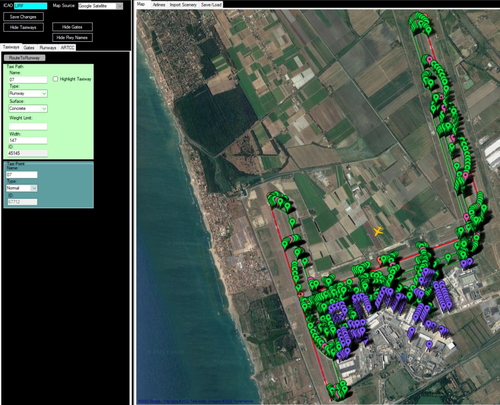
Task: Click the Hide Gates button
Action: coord(72,27)
